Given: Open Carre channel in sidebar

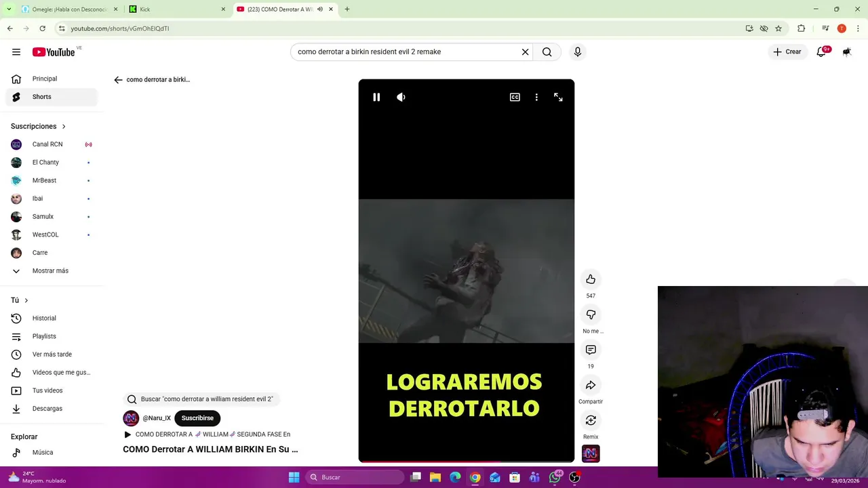Looking at the screenshot, I should (52, 253).
